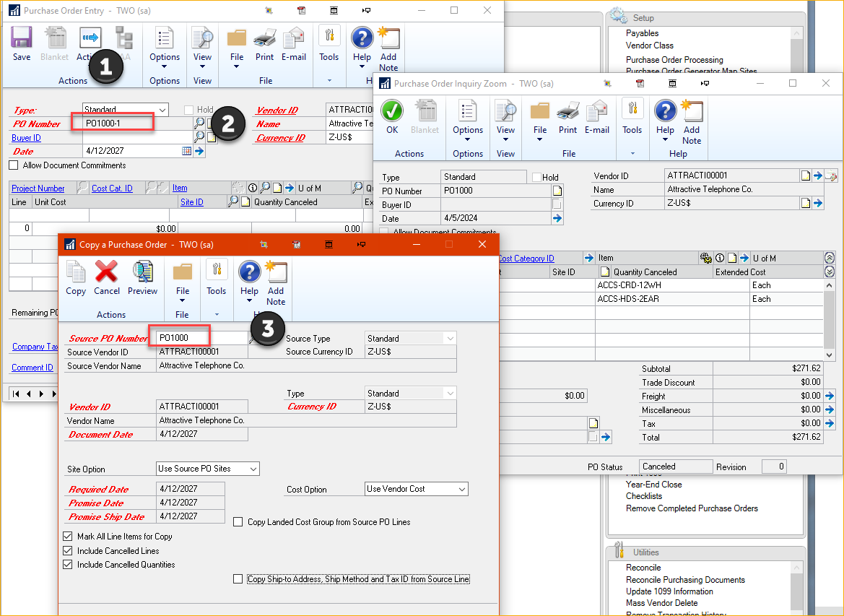
Task: Click Add Note in Purchase Order Inquiry Zoom toolbar
Action: (x=692, y=122)
